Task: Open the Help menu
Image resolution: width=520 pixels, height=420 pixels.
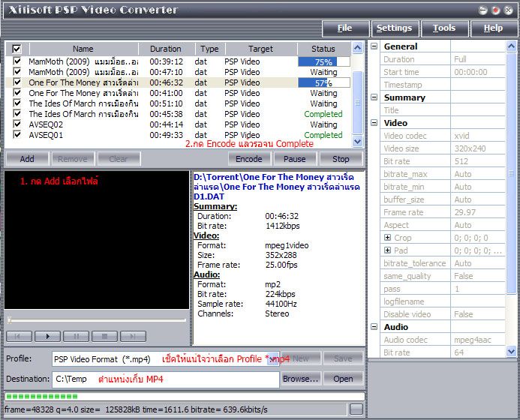Action: point(493,28)
